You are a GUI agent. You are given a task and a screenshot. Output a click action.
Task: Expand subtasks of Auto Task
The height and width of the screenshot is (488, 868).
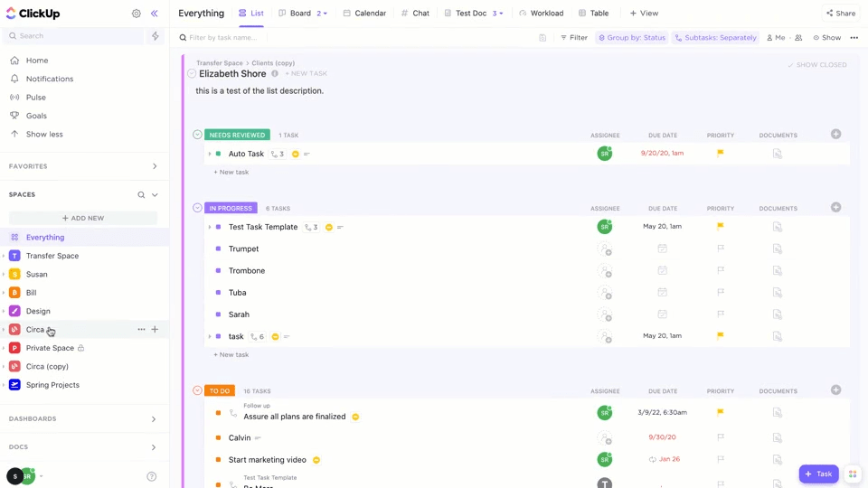210,154
